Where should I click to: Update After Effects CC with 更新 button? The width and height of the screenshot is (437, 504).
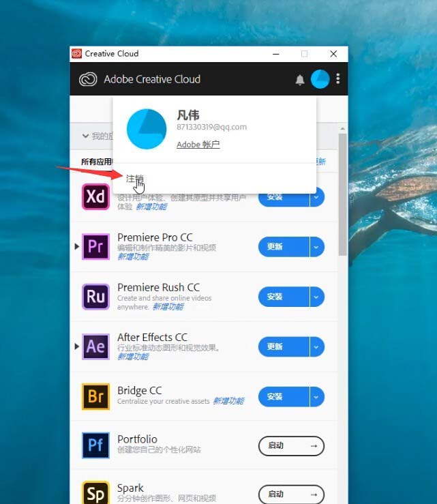pos(284,346)
